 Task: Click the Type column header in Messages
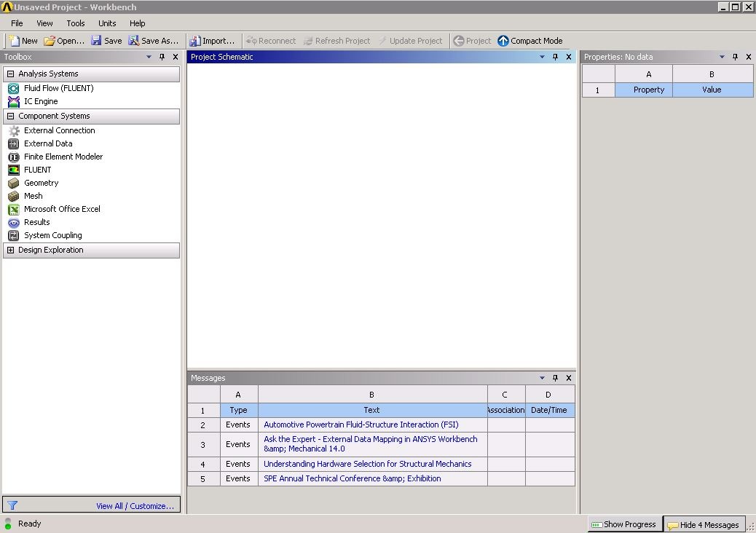239,410
